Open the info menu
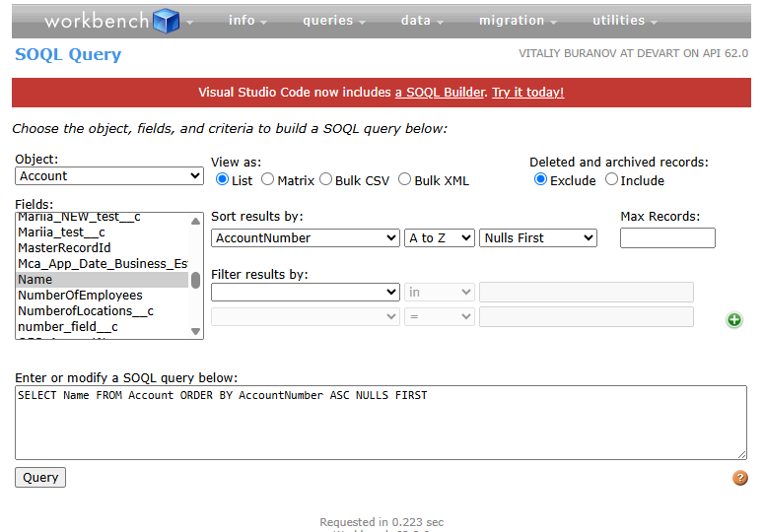Image resolution: width=764 pixels, height=532 pixels. point(247,21)
